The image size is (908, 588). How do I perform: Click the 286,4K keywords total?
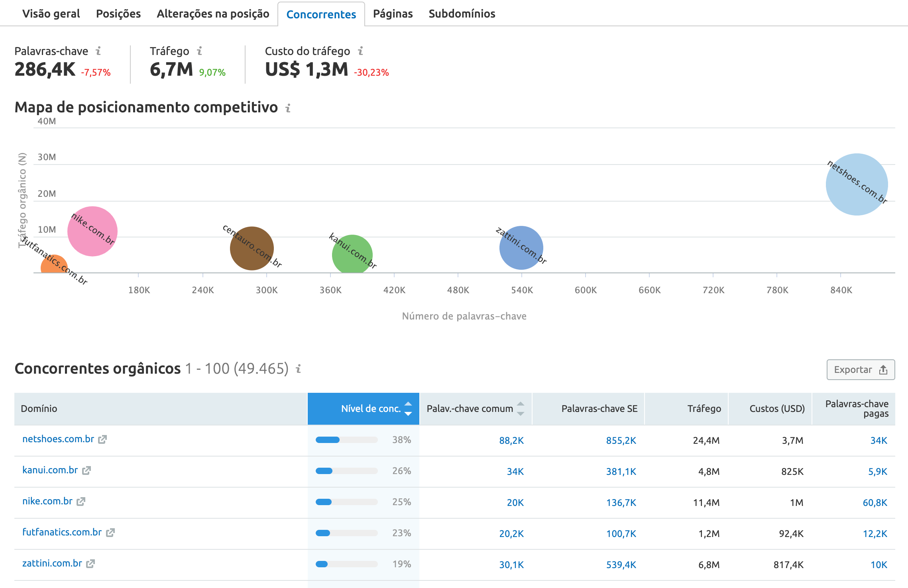[45, 69]
